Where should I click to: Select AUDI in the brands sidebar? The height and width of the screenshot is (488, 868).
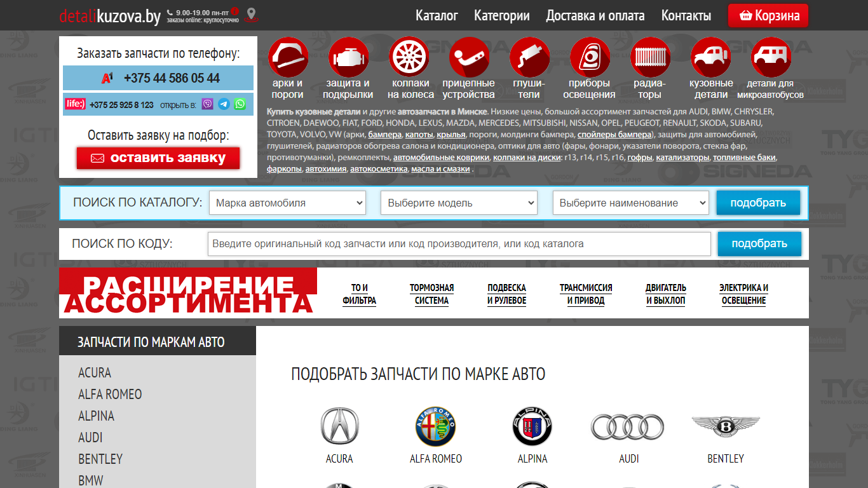point(90,438)
